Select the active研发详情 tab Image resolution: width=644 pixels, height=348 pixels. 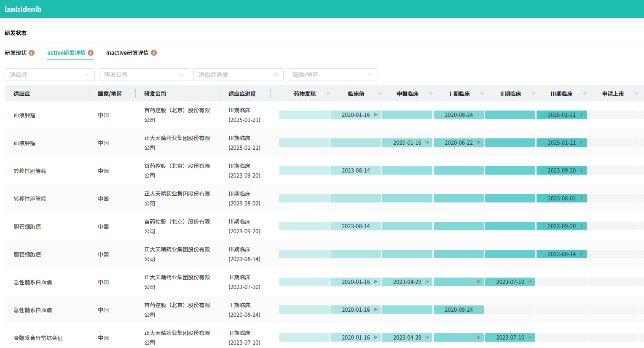tap(66, 53)
